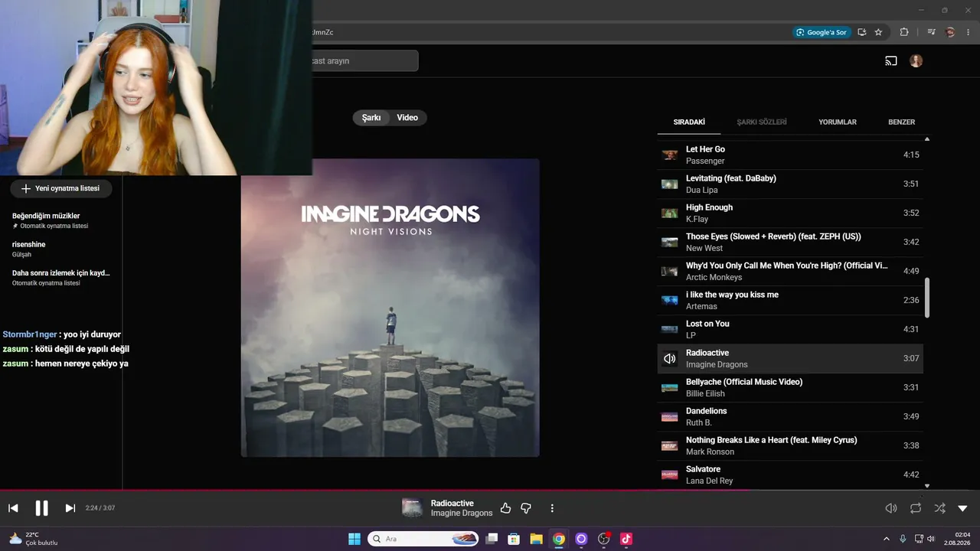Play Lost on You by LP
The image size is (980, 551).
790,330
